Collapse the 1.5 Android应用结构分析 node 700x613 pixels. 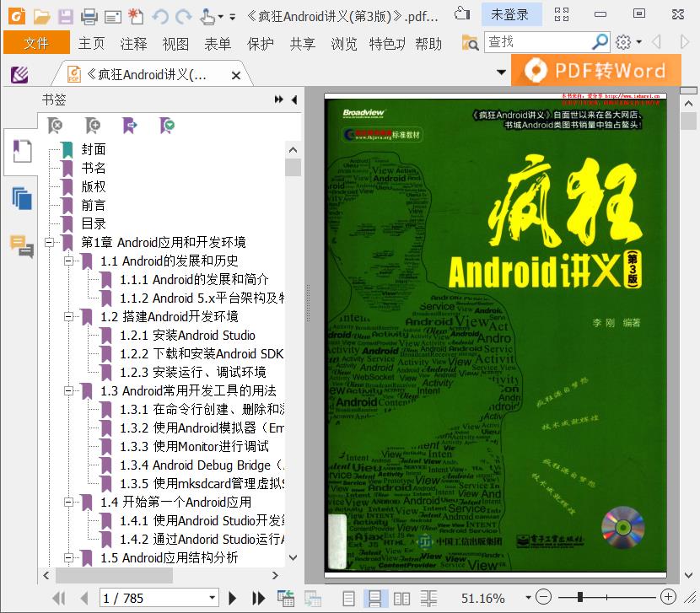click(x=68, y=557)
